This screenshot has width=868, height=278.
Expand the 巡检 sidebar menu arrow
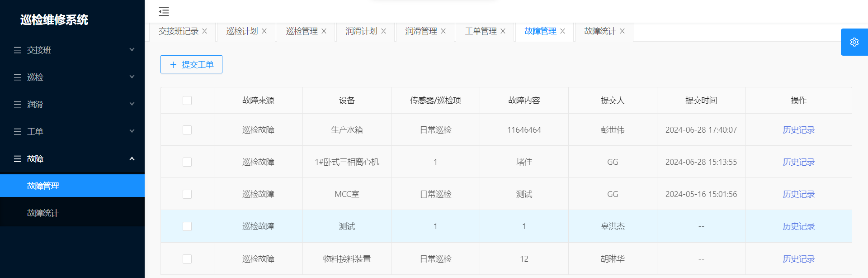[132, 77]
